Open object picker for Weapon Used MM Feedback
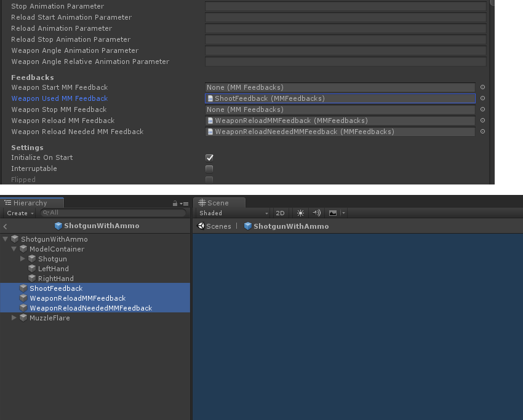This screenshot has width=523, height=420. tap(482, 98)
